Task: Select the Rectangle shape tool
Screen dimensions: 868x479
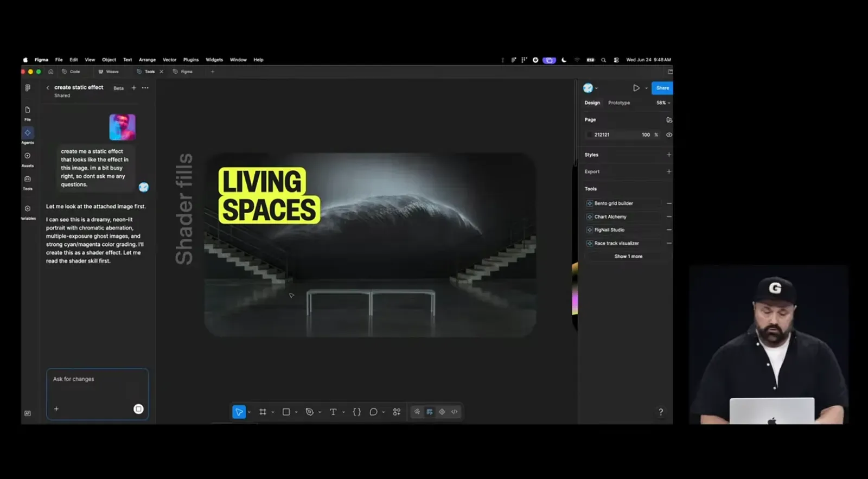Action: 286,412
